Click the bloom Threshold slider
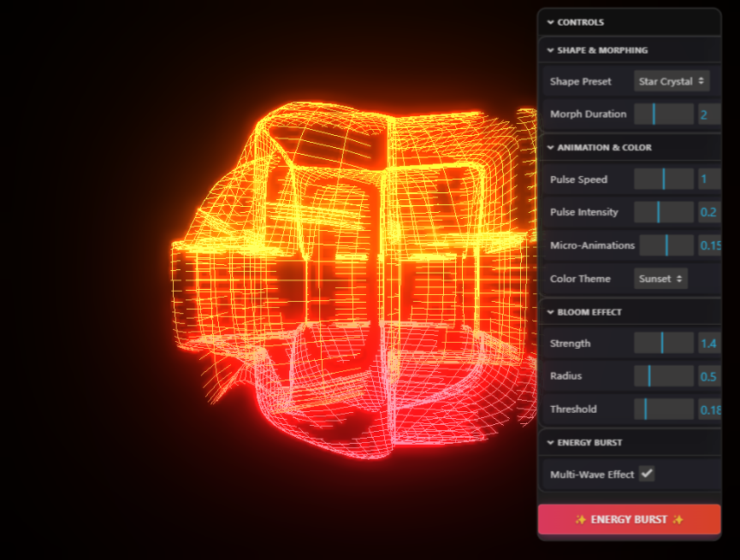This screenshot has width=740, height=560. [x=664, y=409]
